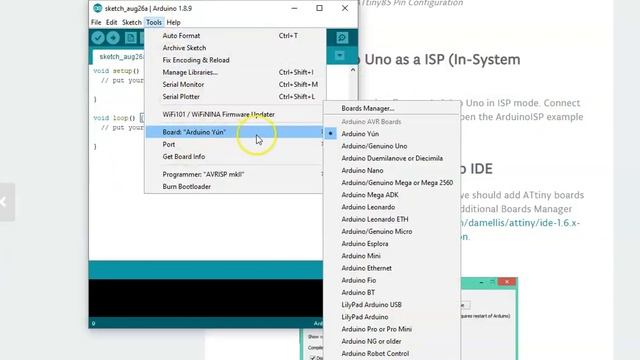Close the open Tools menu
The image size is (640, 360).
(154, 22)
